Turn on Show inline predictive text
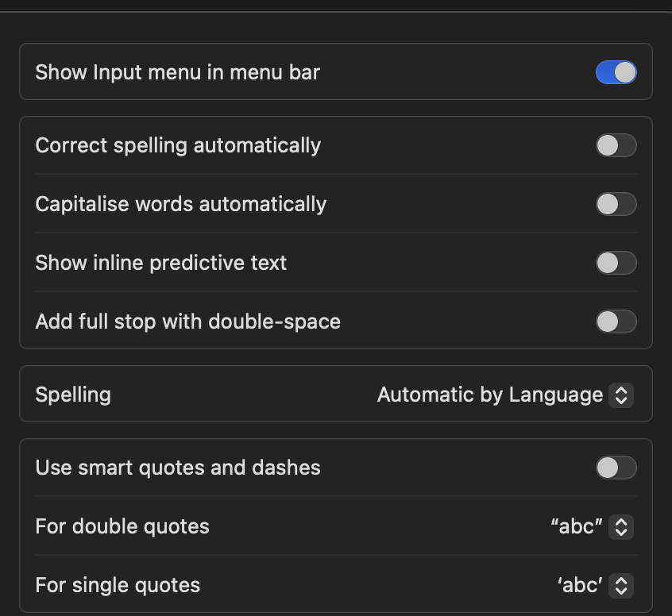672x616 pixels. click(x=616, y=263)
